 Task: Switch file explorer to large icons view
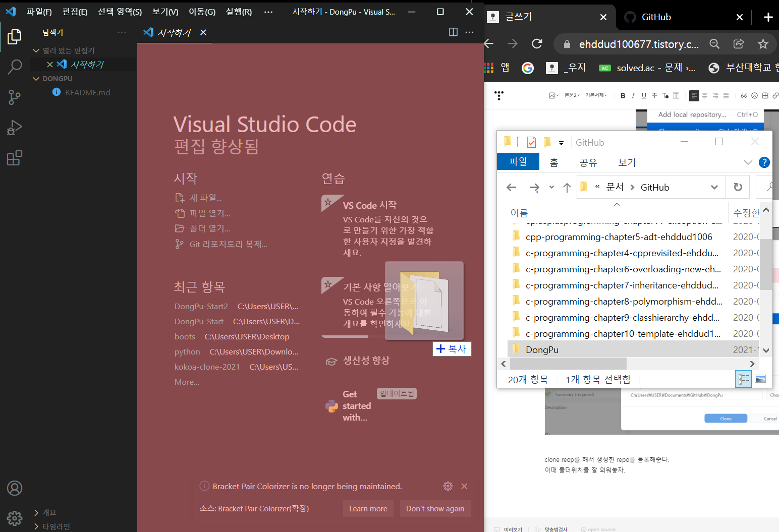coord(760,379)
